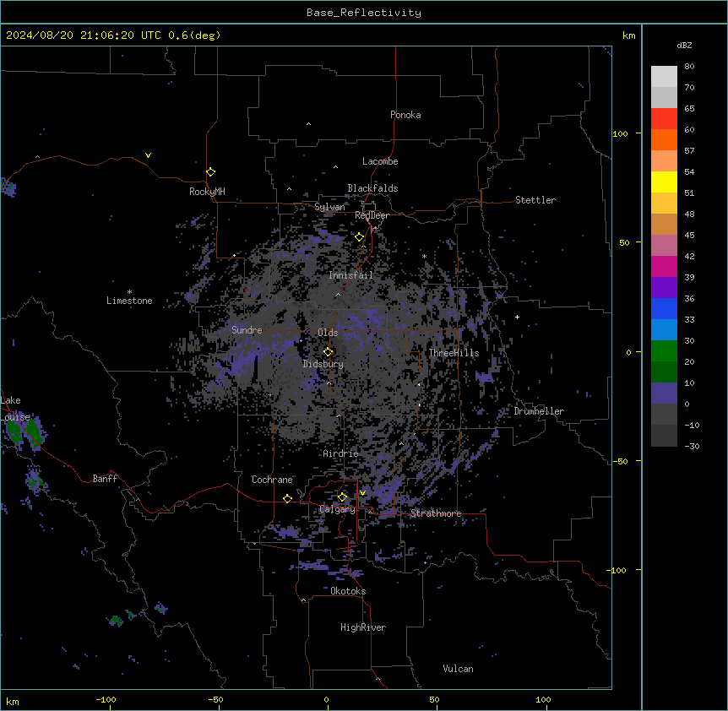Click the yellow diamond marker above Didsbury
This screenshot has width=728, height=711.
tap(328, 351)
